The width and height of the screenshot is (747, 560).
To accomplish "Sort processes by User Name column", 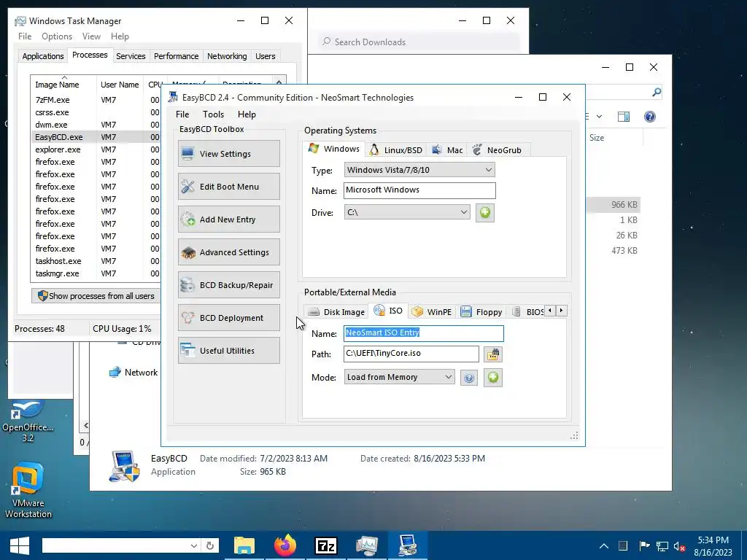I will 120,85.
